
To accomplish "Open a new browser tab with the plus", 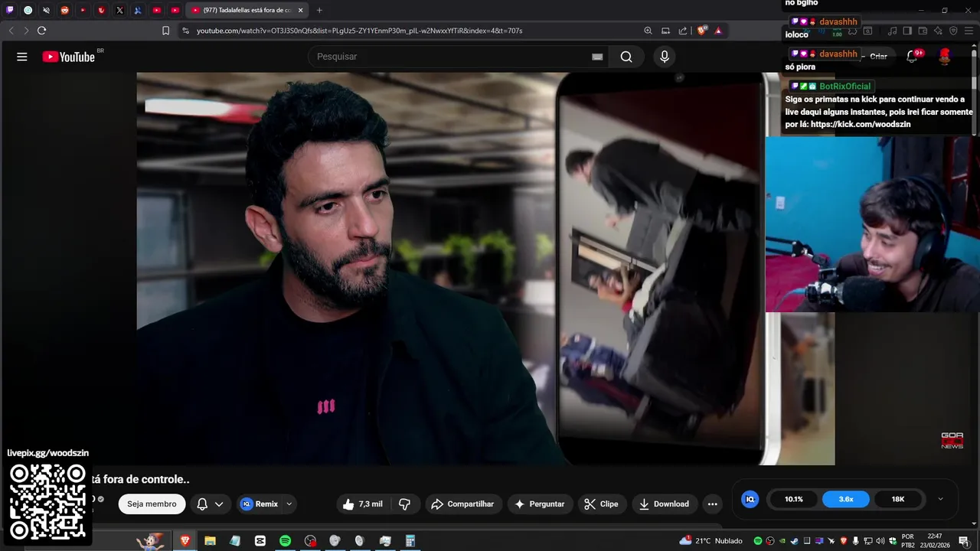I will click(x=319, y=10).
